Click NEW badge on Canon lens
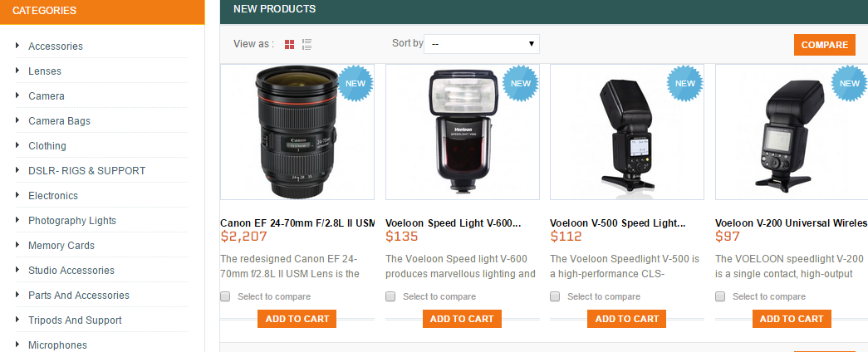 pyautogui.click(x=355, y=83)
